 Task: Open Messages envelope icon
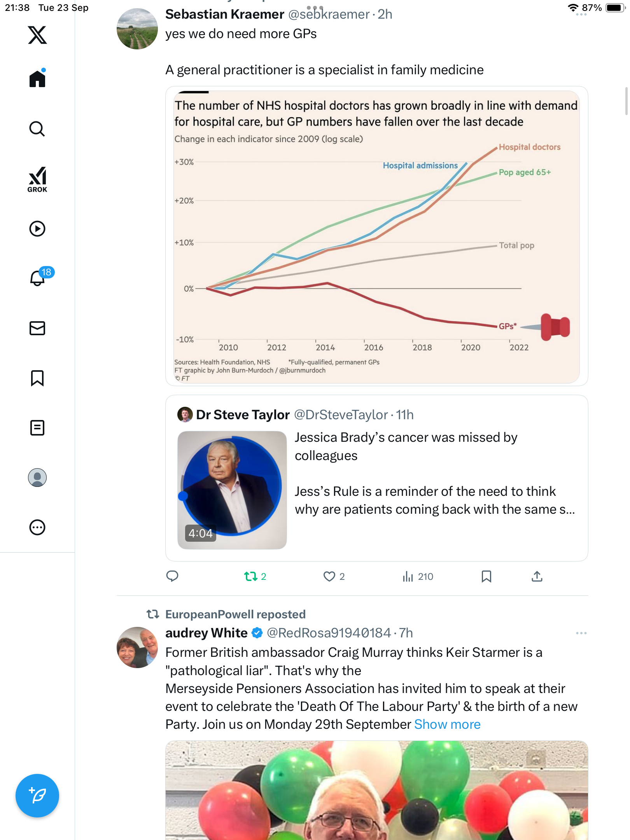click(37, 328)
